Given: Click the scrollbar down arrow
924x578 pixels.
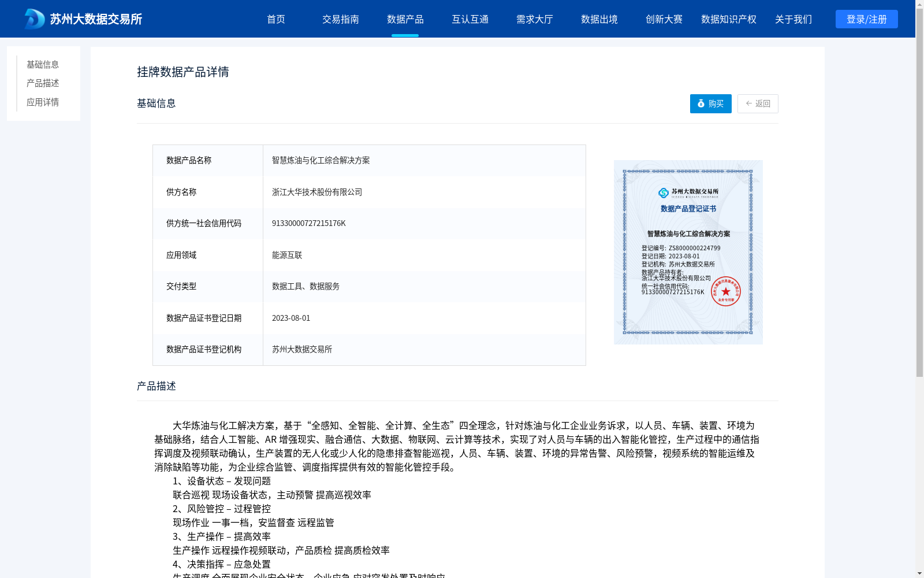Looking at the screenshot, I should pyautogui.click(x=919, y=573).
